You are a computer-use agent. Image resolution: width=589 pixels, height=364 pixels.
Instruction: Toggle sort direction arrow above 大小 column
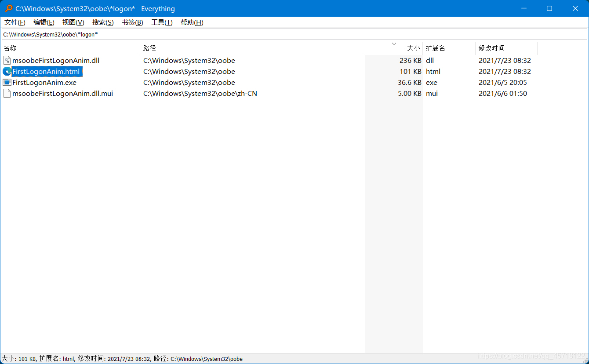[394, 44]
